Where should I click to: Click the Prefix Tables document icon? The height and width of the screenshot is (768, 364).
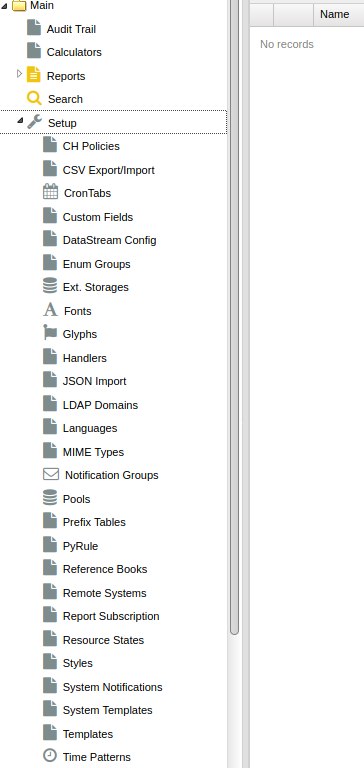[x=50, y=521]
